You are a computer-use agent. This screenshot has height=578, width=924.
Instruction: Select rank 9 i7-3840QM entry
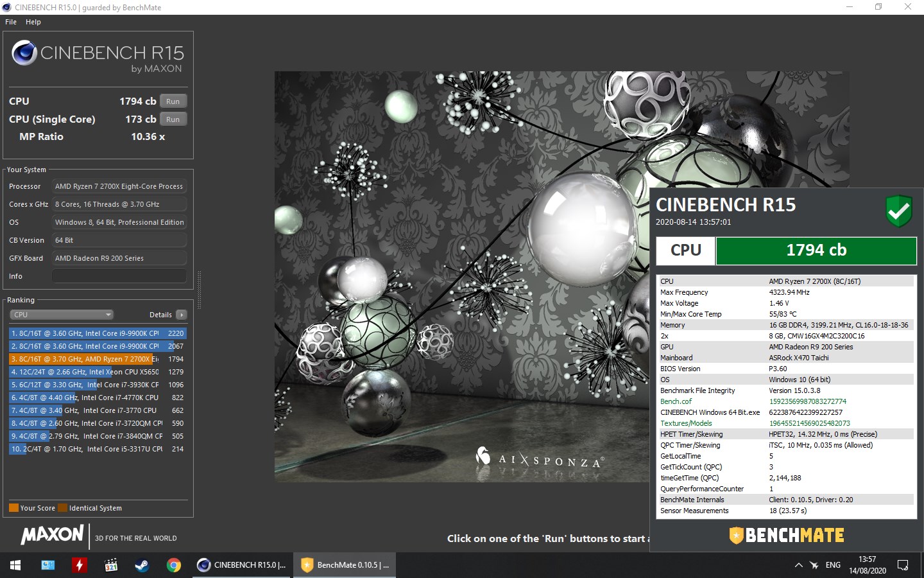click(98, 436)
